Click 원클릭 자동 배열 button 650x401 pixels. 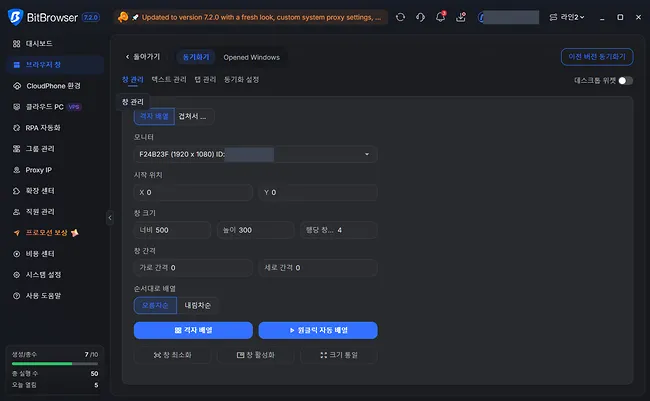coord(318,331)
